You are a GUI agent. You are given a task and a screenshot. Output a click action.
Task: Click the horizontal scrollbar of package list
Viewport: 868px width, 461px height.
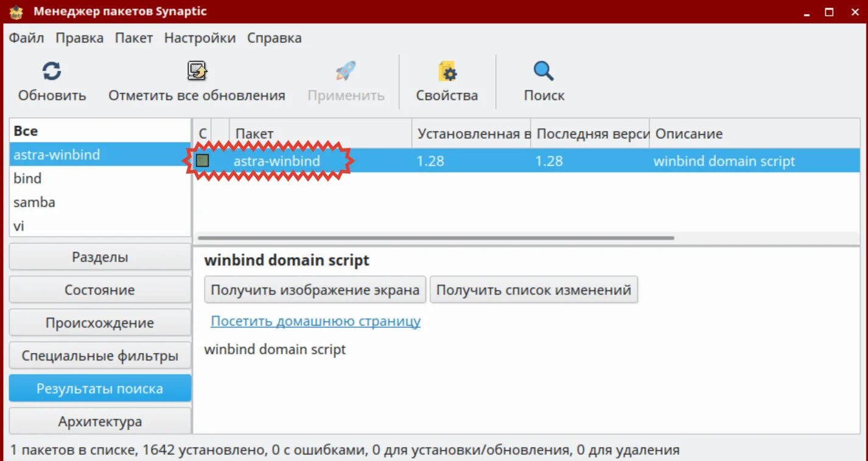pyautogui.click(x=436, y=238)
